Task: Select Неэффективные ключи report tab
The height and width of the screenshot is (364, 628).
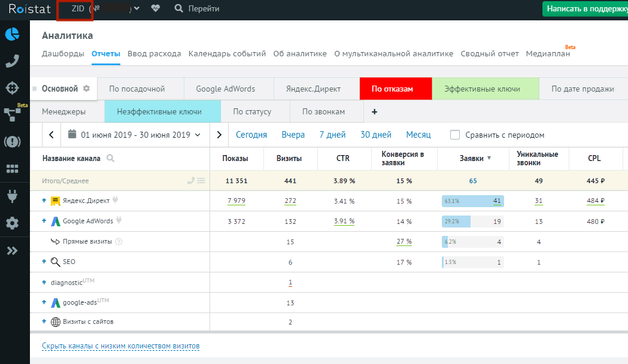Action: point(163,111)
